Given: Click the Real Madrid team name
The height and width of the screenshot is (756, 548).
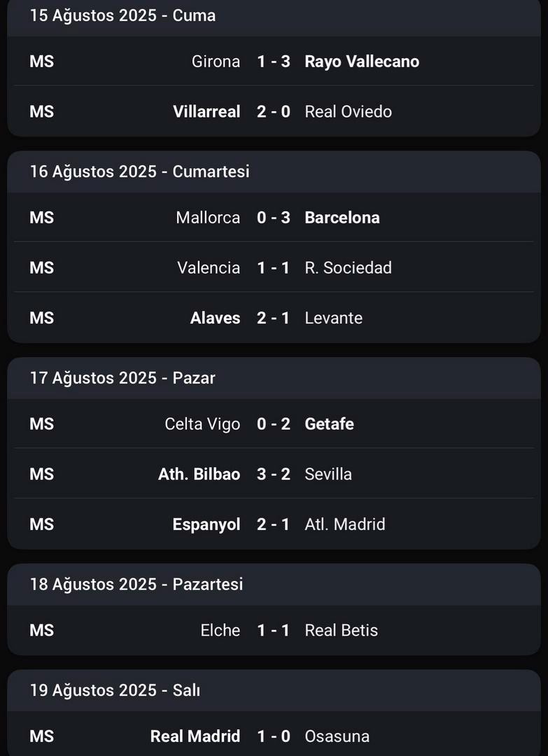Looking at the screenshot, I should (x=195, y=736).
